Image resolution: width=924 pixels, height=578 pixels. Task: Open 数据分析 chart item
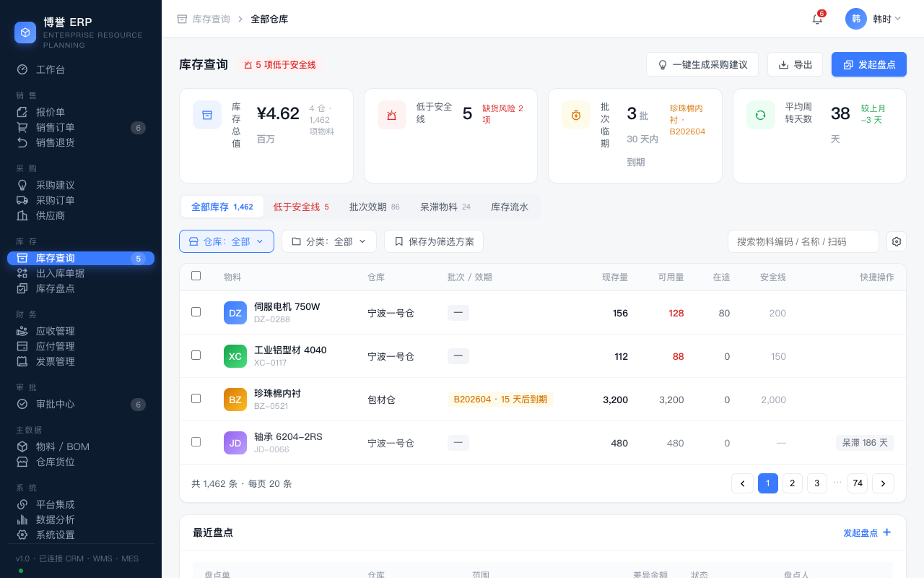(81, 519)
